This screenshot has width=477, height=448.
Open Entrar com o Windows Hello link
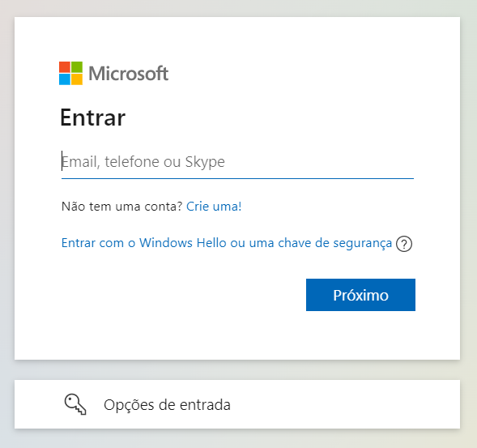[227, 243]
